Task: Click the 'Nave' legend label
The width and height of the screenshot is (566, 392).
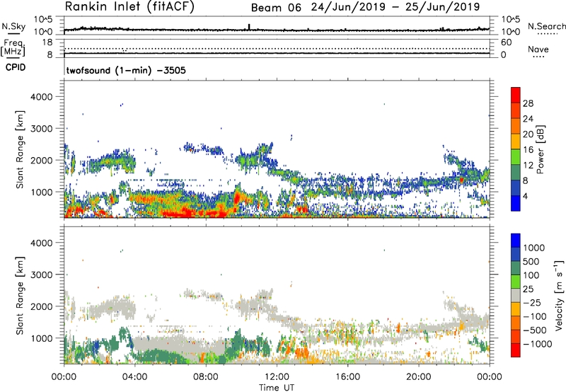Action: pyautogui.click(x=538, y=50)
